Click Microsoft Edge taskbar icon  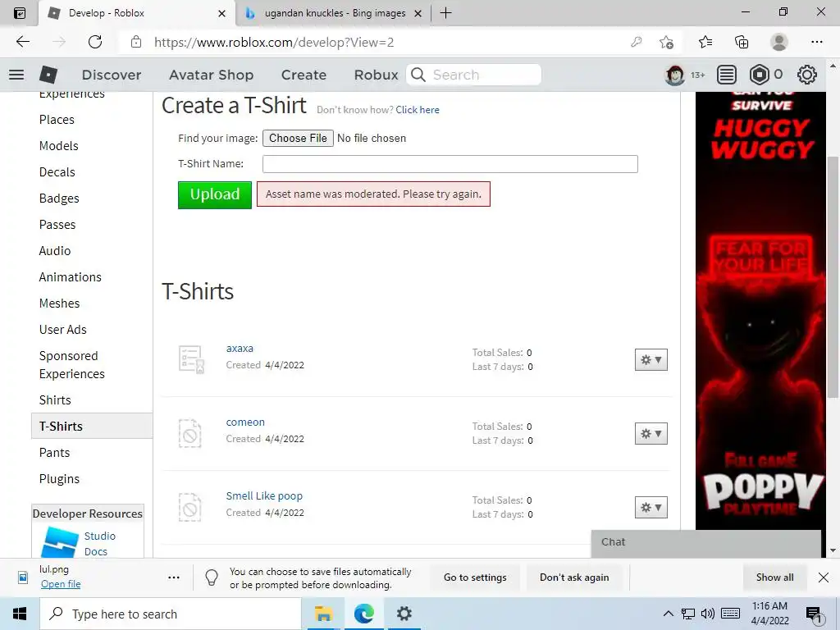coord(363,614)
